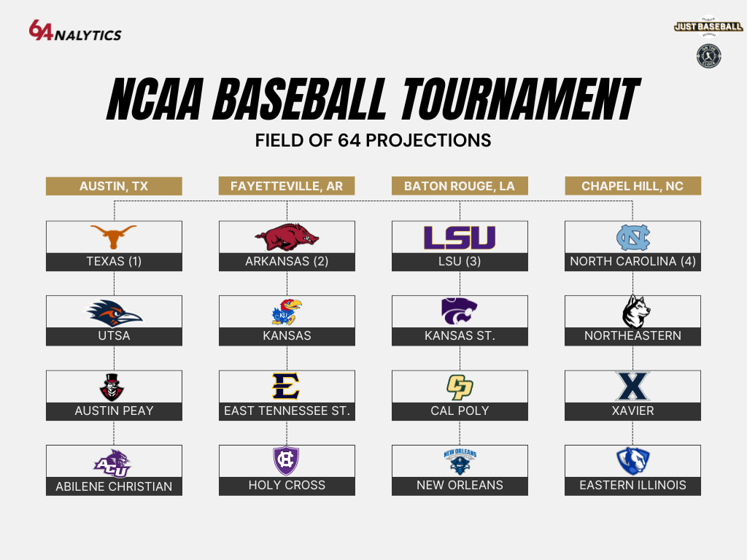Select the Northeastern husky logo
The height and width of the screenshot is (560, 747).
(x=636, y=311)
